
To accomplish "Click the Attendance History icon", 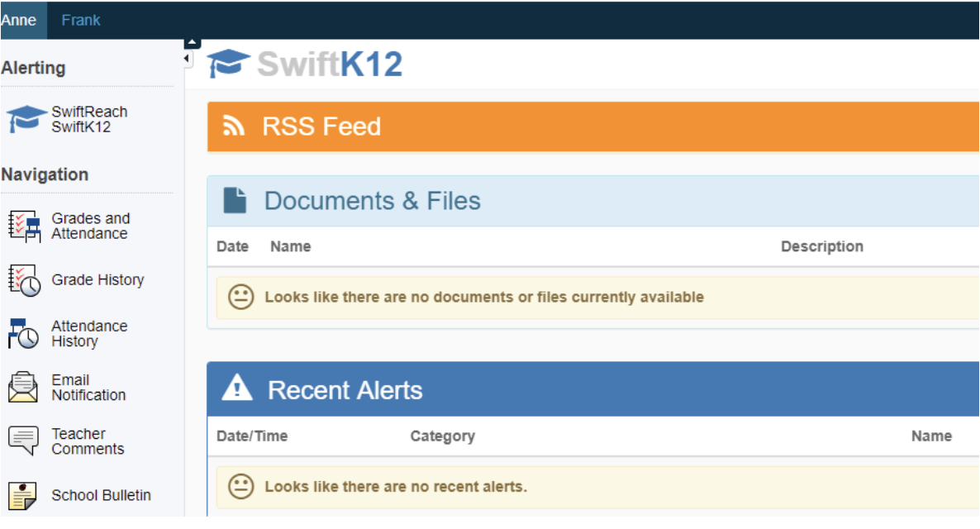I will tap(24, 333).
